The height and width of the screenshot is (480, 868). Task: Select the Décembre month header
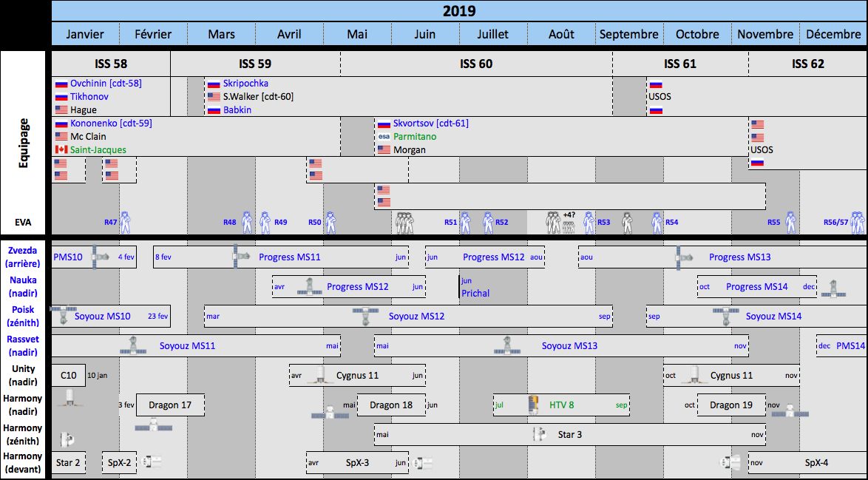[x=833, y=34]
